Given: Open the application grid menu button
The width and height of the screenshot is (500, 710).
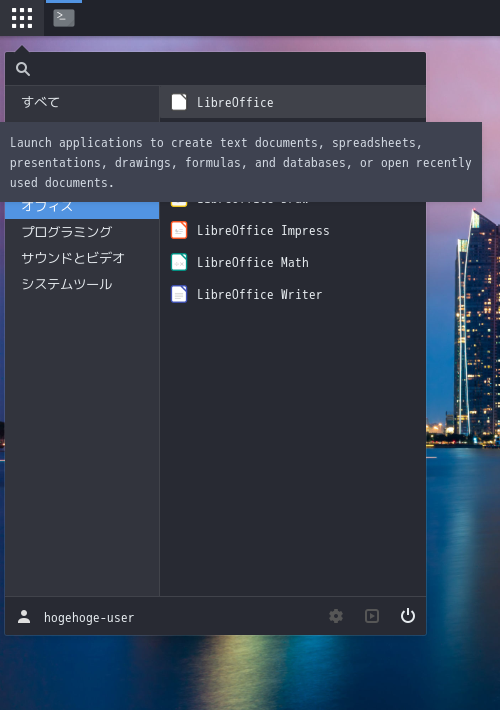Looking at the screenshot, I should click(x=22, y=18).
